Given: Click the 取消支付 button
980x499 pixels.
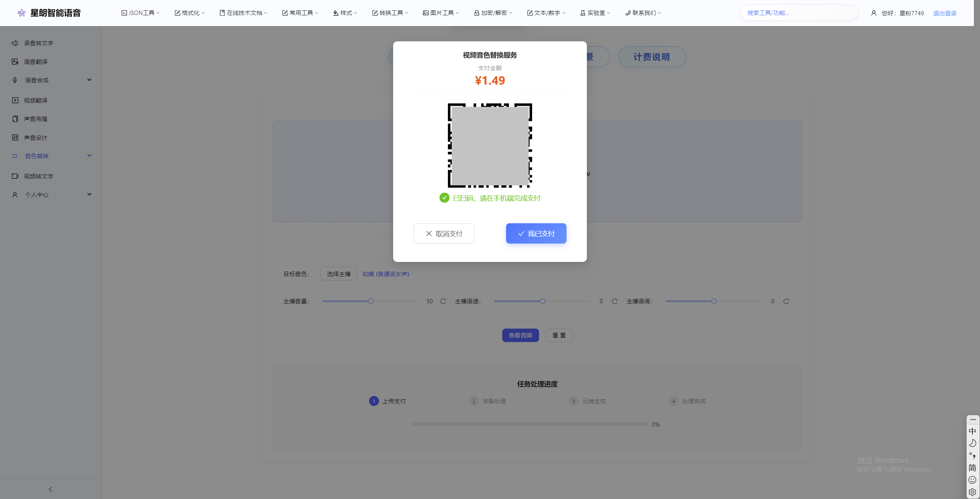Looking at the screenshot, I should tap(444, 234).
